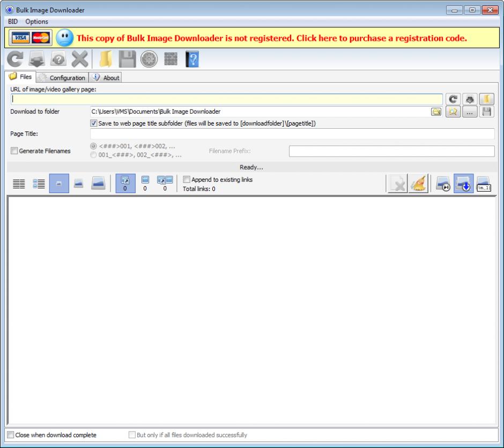Click the refresh button beside the URL field

tap(453, 99)
